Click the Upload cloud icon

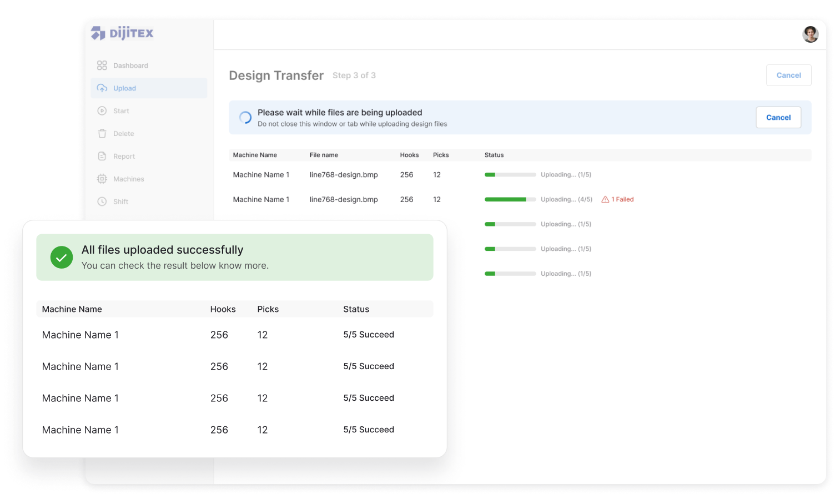tap(102, 88)
